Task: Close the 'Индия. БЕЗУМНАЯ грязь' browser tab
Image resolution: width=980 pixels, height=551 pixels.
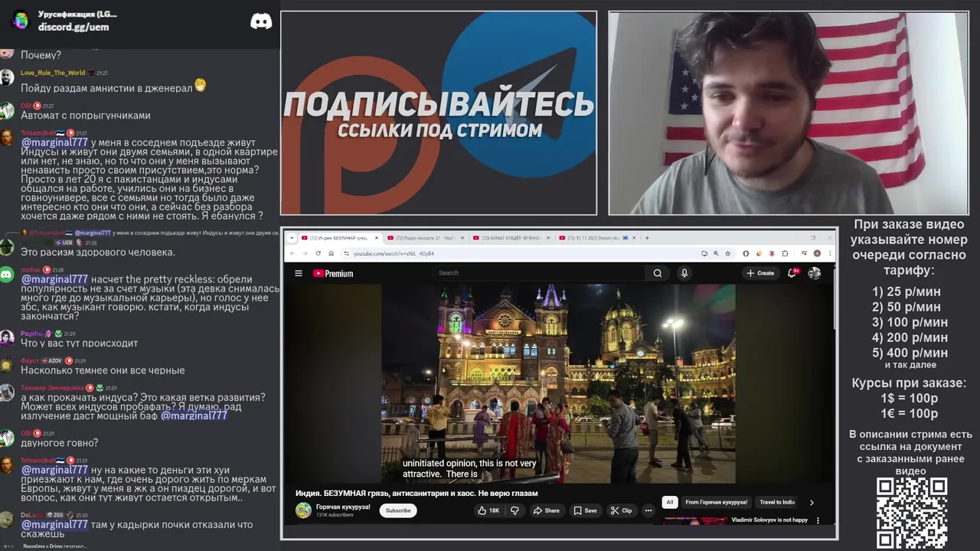Action: point(377,238)
